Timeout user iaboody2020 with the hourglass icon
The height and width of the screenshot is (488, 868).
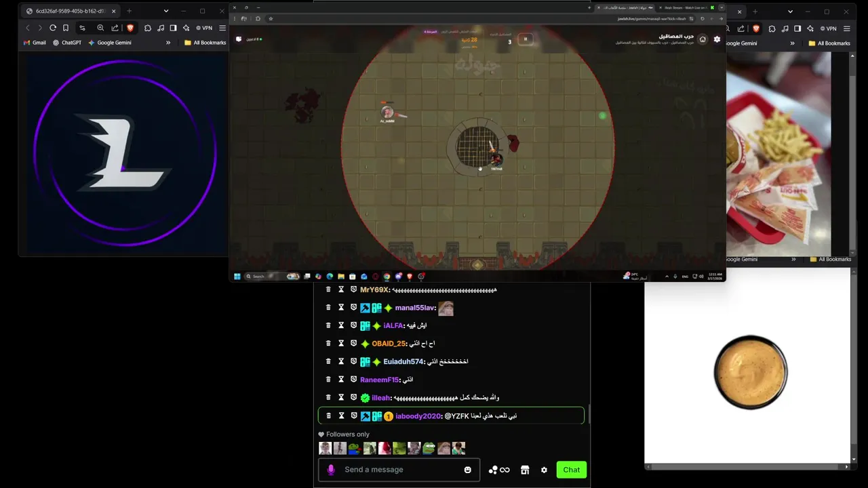(x=341, y=415)
